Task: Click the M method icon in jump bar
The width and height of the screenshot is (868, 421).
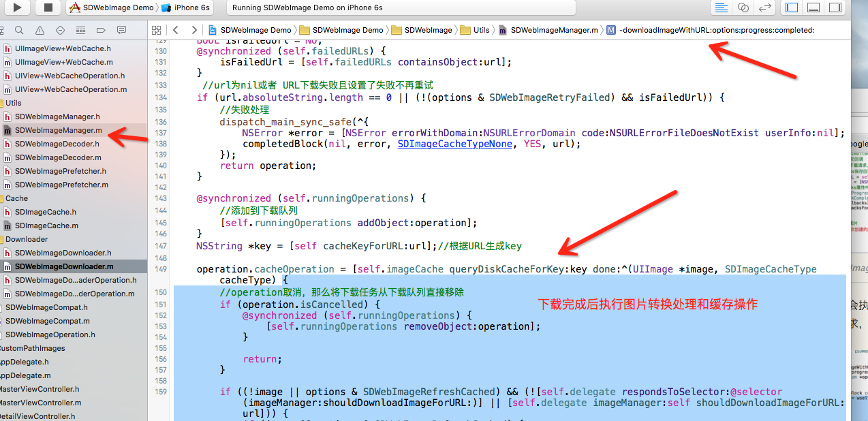Action: (610, 30)
